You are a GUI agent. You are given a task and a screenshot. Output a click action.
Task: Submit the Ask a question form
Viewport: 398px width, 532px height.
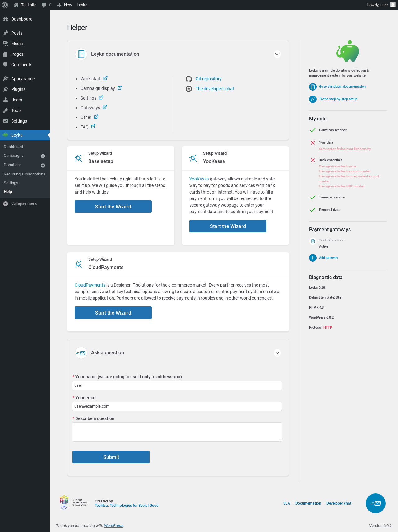coord(111,457)
